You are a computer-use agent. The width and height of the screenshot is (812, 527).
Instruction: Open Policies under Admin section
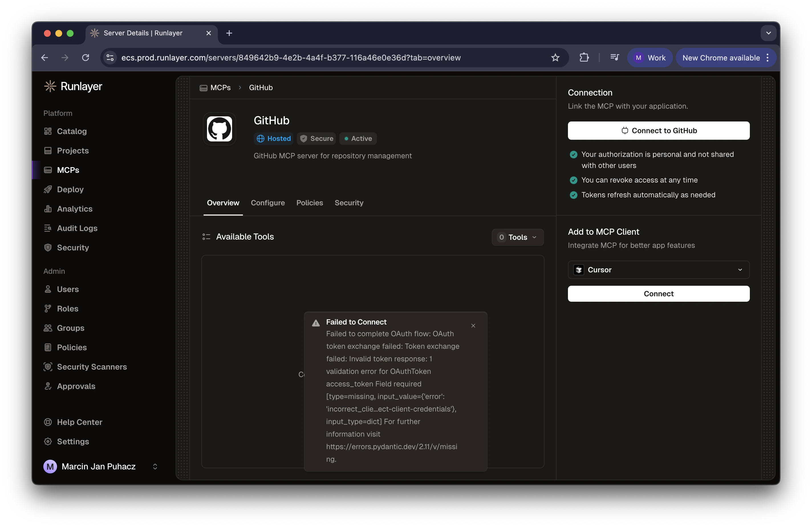tap(72, 347)
